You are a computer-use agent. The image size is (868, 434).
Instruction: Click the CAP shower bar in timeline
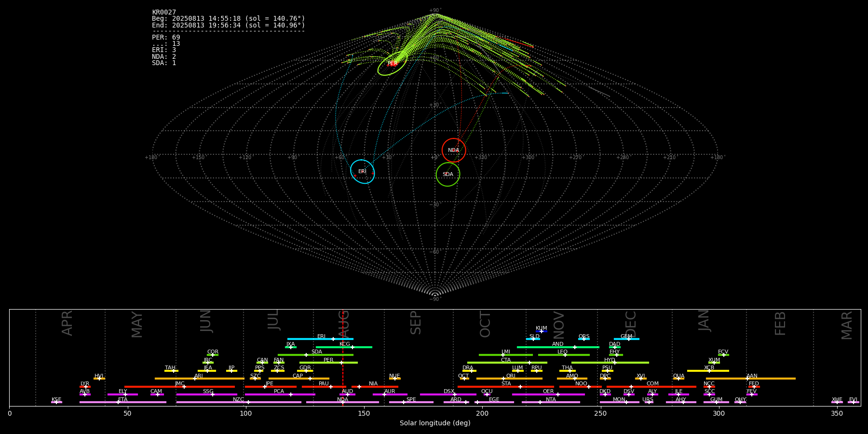click(x=299, y=379)
